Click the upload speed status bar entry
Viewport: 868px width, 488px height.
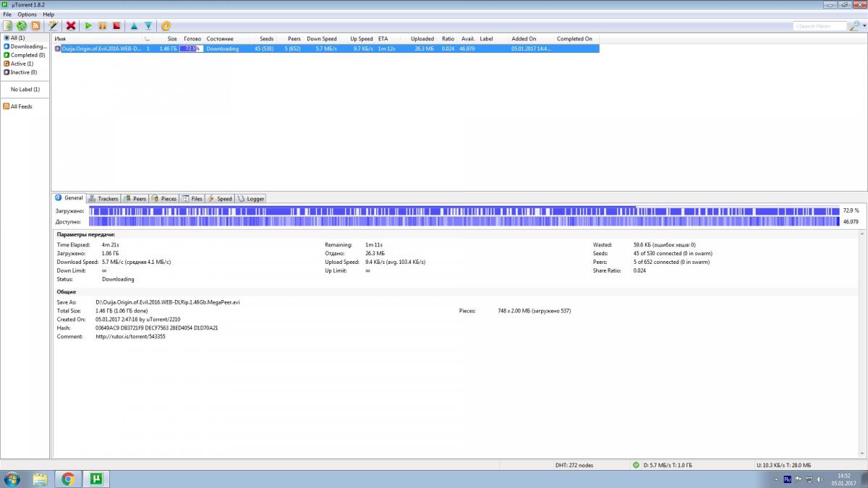coord(783,465)
